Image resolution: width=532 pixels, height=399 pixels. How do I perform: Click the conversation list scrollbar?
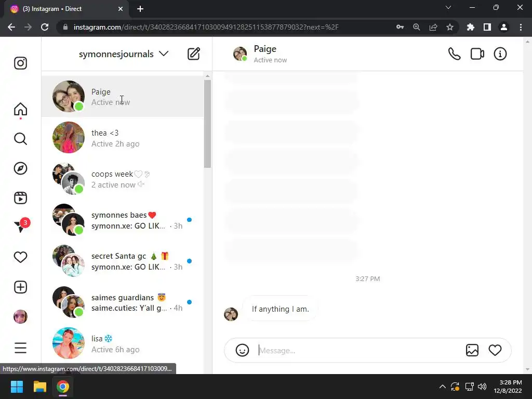[208, 124]
